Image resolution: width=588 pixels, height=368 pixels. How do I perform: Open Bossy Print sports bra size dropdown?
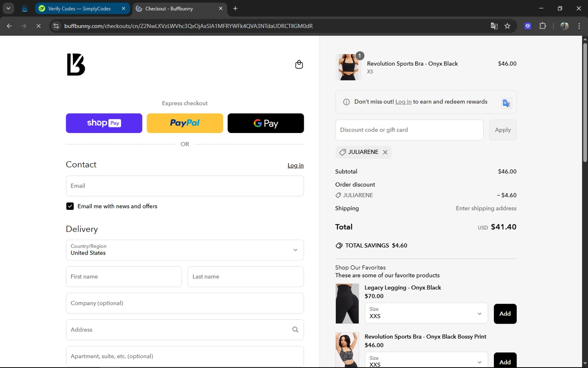tap(426, 360)
